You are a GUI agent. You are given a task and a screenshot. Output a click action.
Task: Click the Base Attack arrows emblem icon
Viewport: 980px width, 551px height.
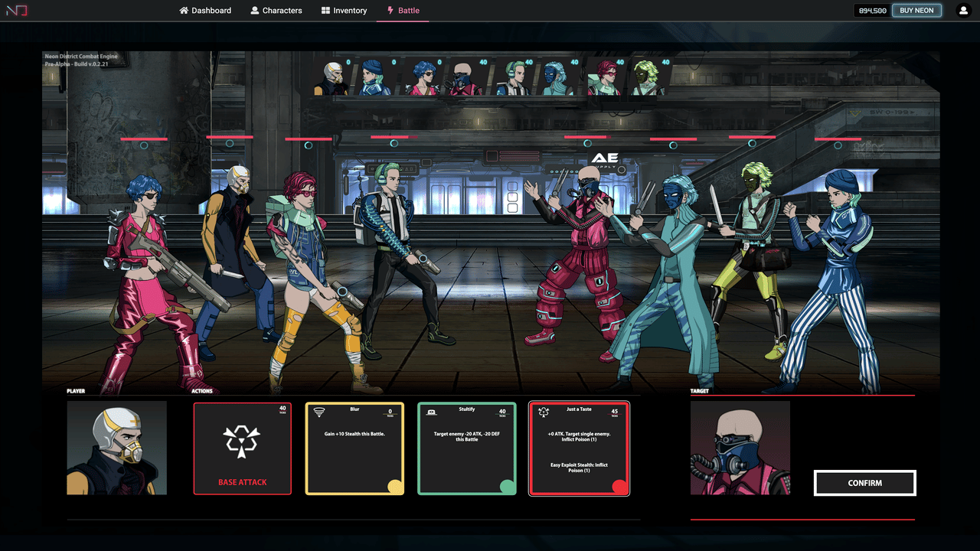(x=242, y=442)
